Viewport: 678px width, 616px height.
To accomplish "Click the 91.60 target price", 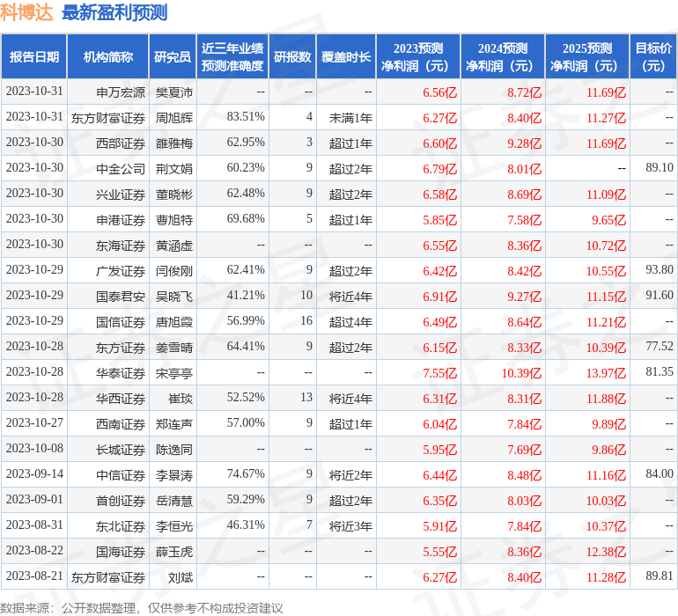I will pos(660,296).
